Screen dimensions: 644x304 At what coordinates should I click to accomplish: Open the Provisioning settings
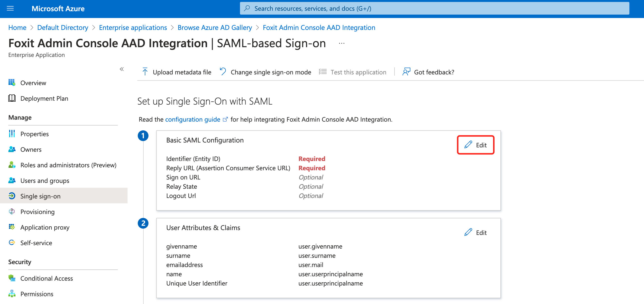click(37, 212)
